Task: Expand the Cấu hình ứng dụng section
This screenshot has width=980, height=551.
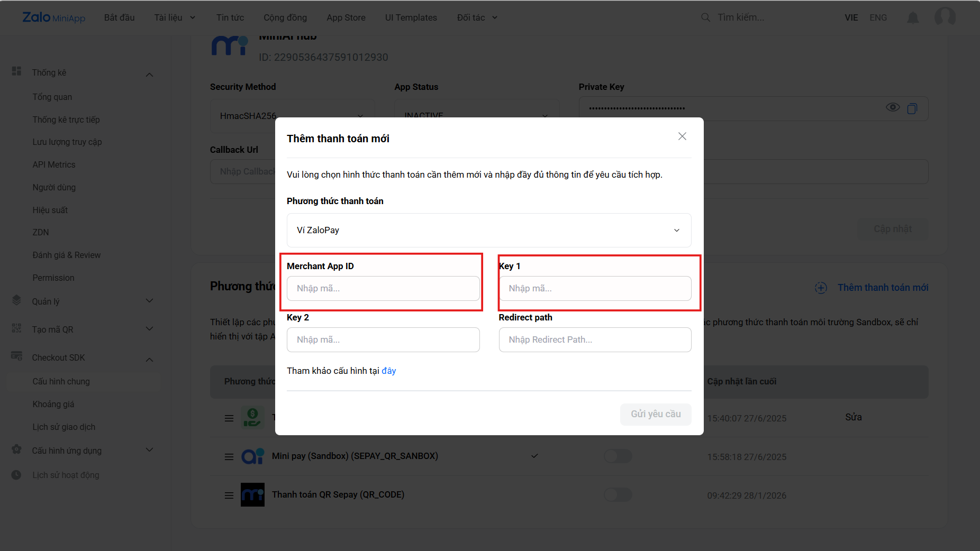Action: click(149, 449)
